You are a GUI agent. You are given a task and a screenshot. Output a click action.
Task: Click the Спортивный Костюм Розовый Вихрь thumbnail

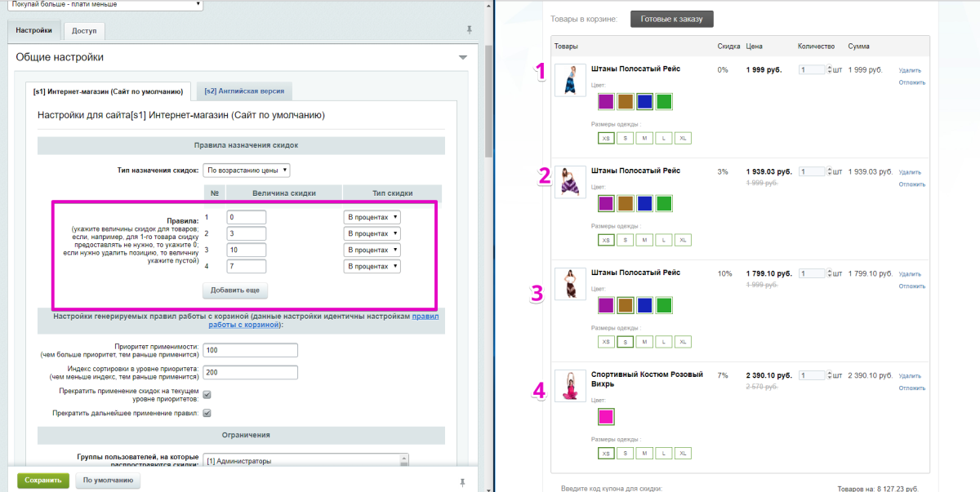[570, 385]
